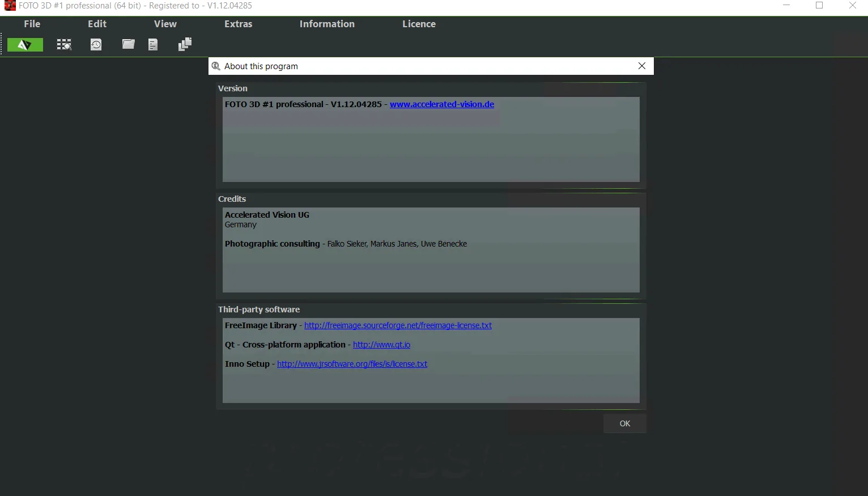
Task: Click the 'Version' section heading
Action: click(x=233, y=88)
